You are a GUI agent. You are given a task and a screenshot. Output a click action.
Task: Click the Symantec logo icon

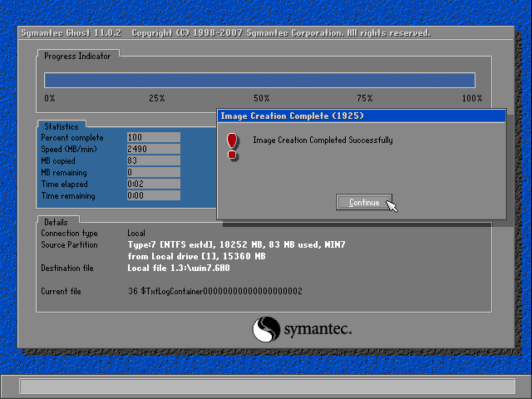click(x=267, y=328)
